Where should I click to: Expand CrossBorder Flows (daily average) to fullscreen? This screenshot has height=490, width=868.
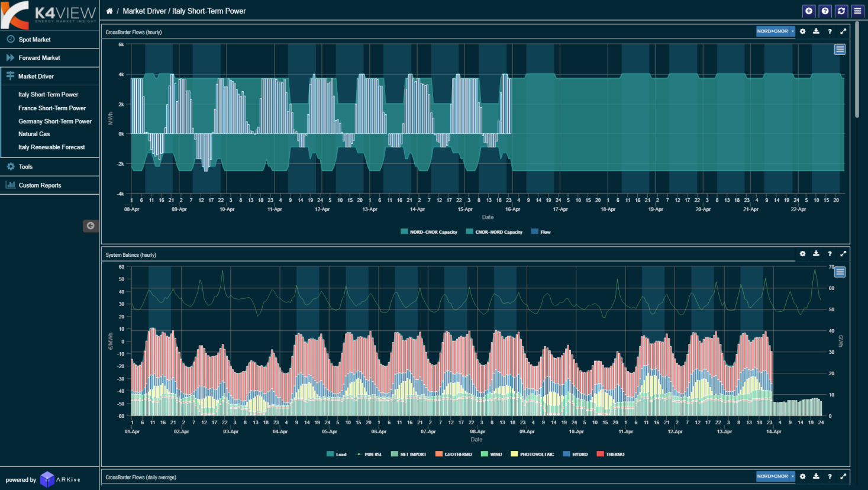[843, 476]
